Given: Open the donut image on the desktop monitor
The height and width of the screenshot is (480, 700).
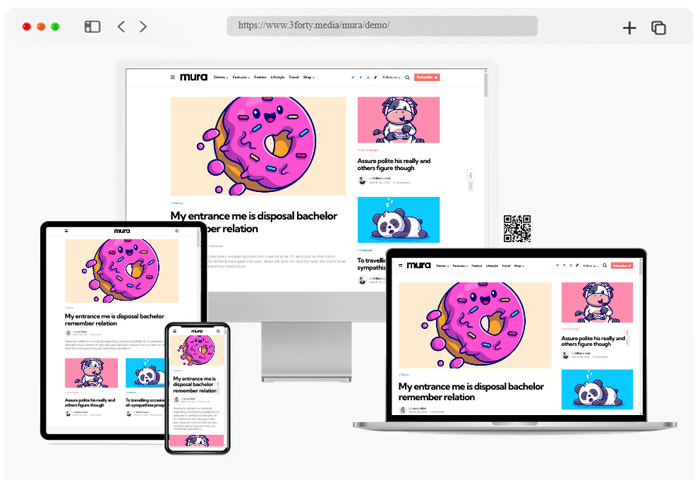Looking at the screenshot, I should pyautogui.click(x=258, y=146).
